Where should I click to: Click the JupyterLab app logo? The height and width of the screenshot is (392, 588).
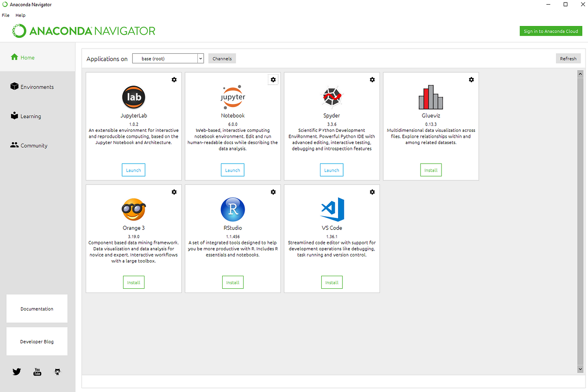134,97
